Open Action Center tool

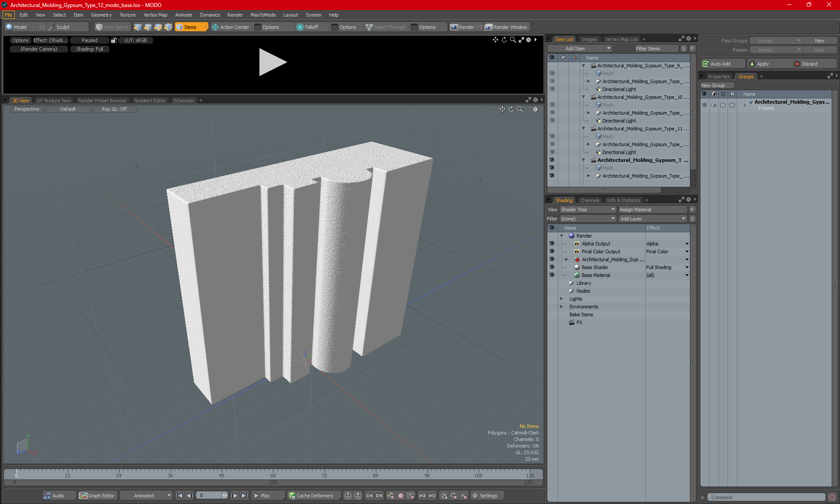(231, 27)
